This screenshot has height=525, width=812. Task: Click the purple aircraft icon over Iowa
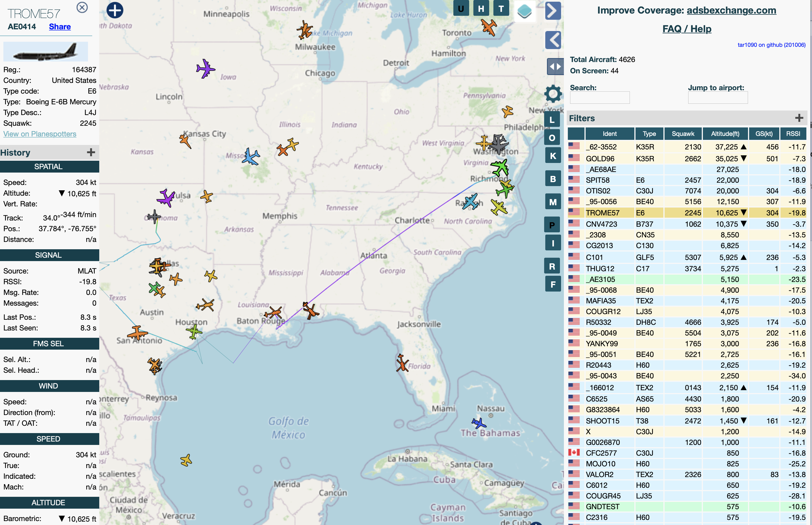(205, 69)
